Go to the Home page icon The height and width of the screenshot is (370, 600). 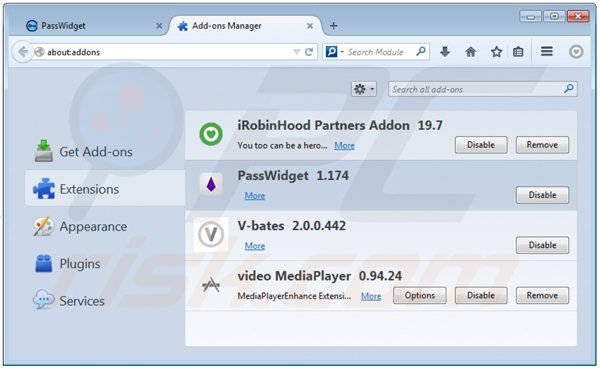pyautogui.click(x=471, y=52)
